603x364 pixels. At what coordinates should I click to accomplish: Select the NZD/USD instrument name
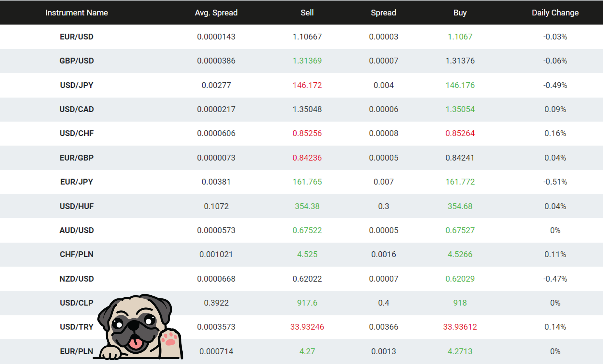pos(77,279)
